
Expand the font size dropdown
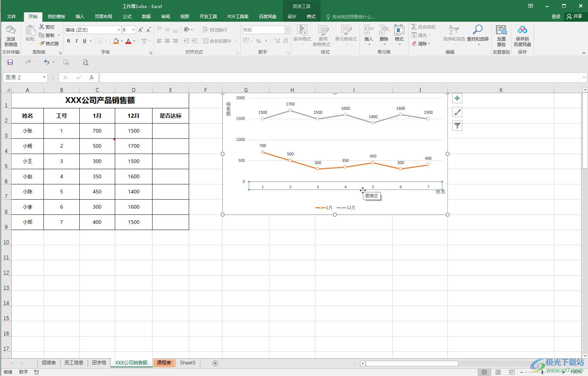(x=134, y=30)
